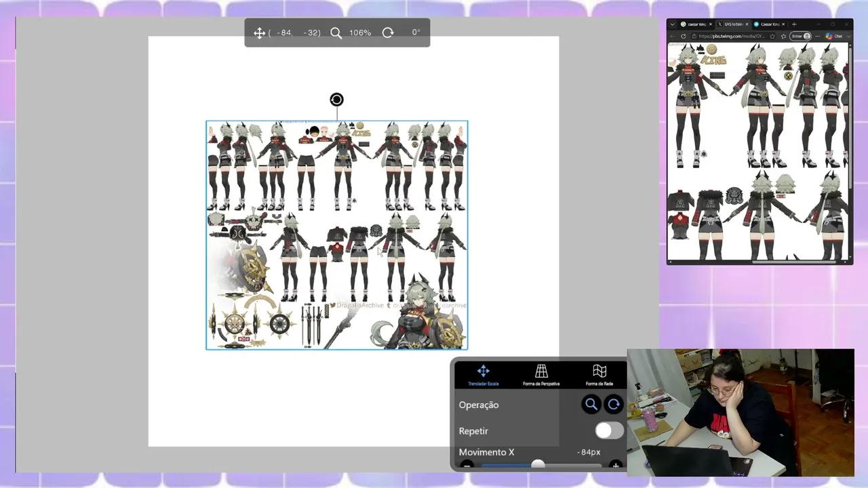Click the magnifier icon beside 106%

pyautogui.click(x=336, y=33)
